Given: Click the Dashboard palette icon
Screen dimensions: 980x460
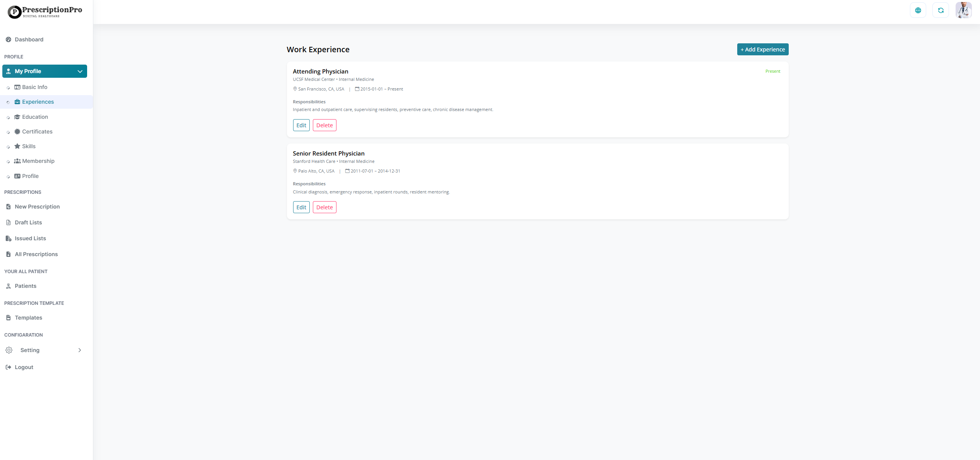Looking at the screenshot, I should 9,39.
